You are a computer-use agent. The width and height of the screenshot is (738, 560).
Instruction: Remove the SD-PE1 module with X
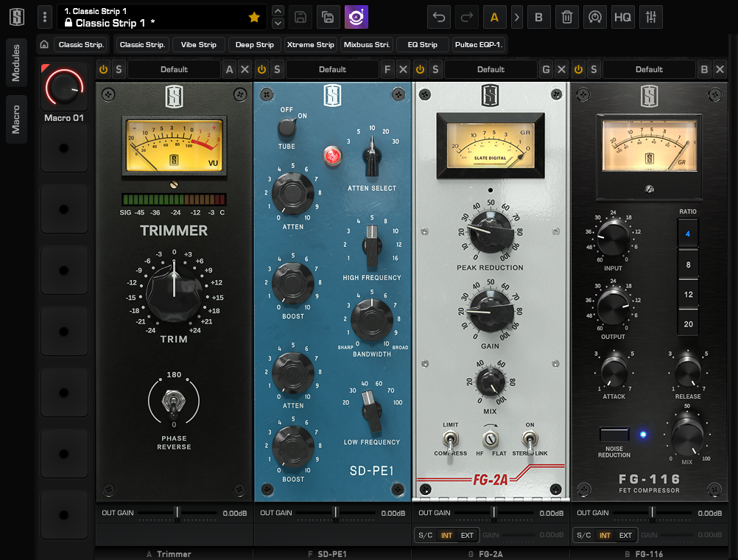tap(403, 69)
